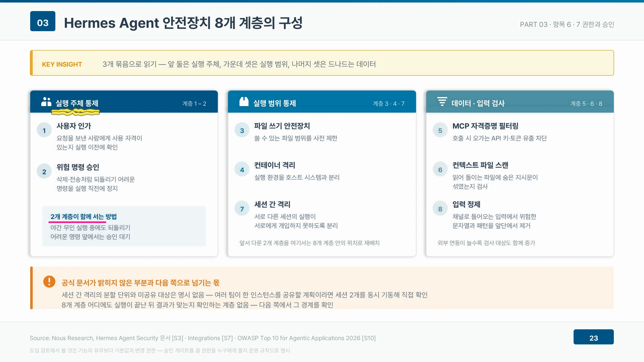
Task: Select the 실행 주체 통제 card header
Action: coord(124,102)
